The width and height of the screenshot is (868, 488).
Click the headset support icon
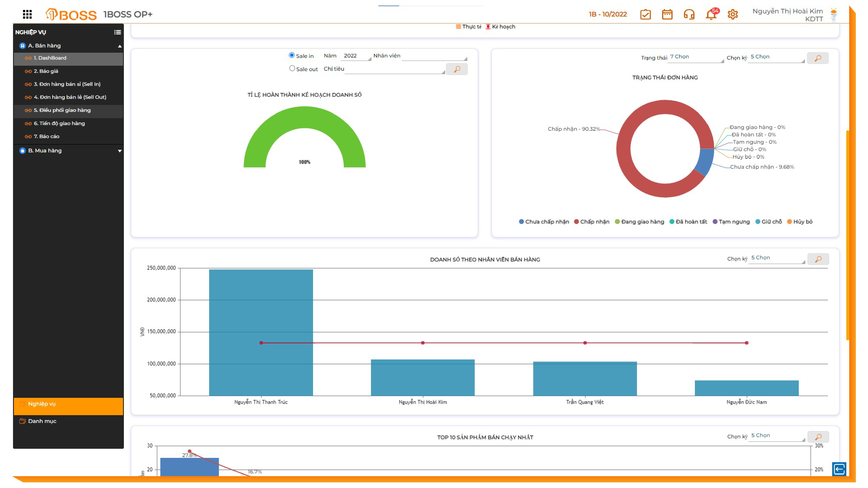(x=689, y=15)
